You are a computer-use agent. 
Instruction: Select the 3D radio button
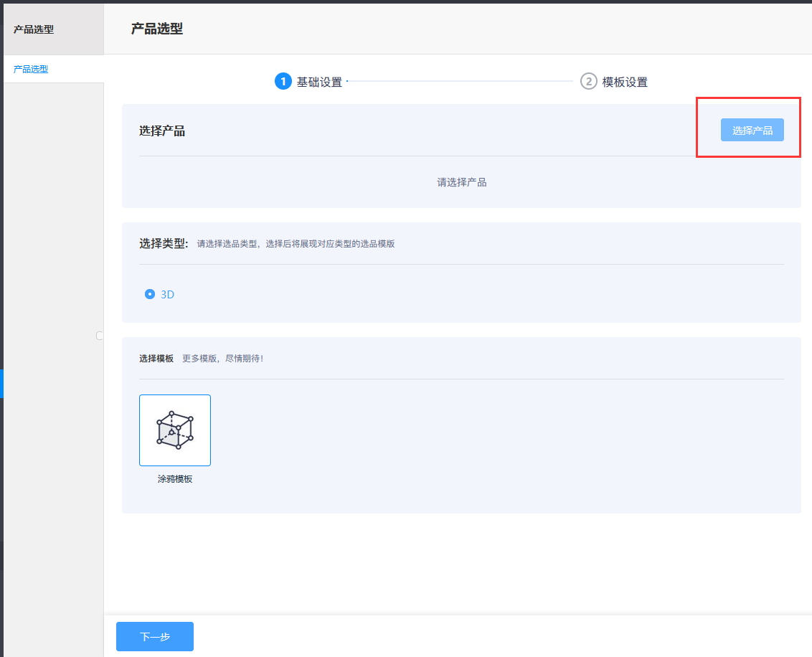pyautogui.click(x=150, y=294)
